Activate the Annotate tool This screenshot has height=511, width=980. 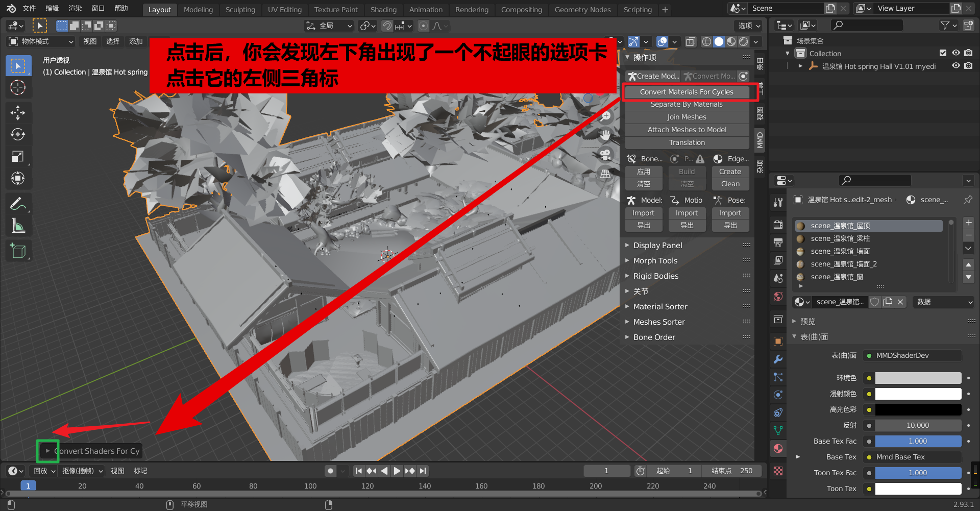click(18, 204)
